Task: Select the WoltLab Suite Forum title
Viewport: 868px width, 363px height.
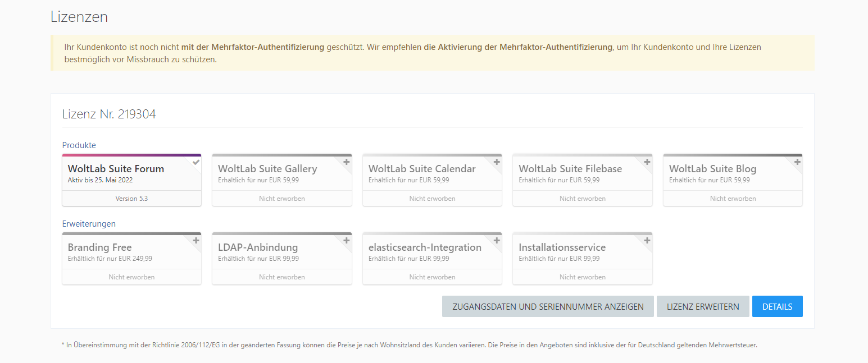Action: (116, 169)
